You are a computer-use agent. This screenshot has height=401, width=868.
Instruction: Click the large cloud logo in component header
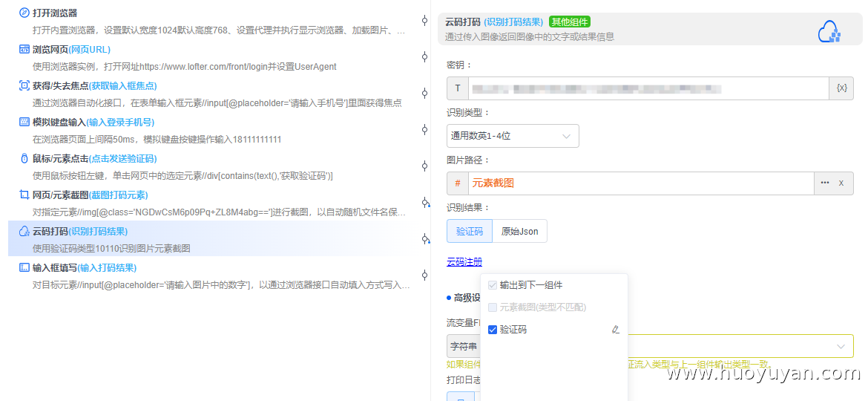pos(830,32)
